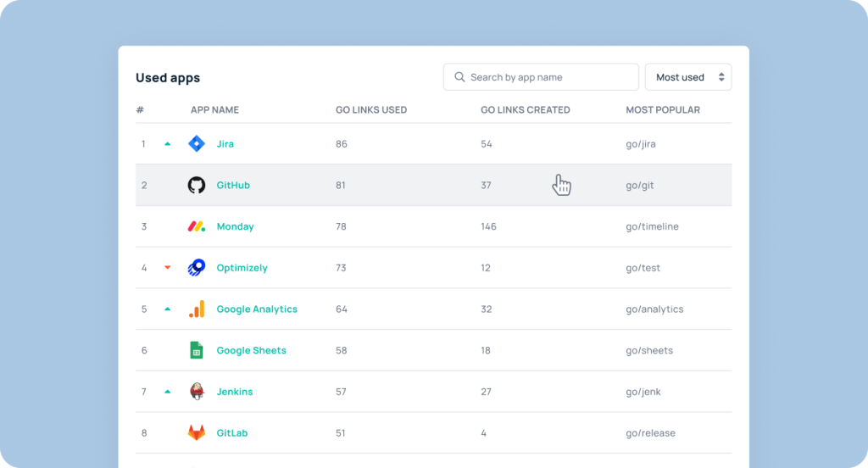Click the red down arrow beside Optimizely
The width and height of the screenshot is (868, 468).
167,268
